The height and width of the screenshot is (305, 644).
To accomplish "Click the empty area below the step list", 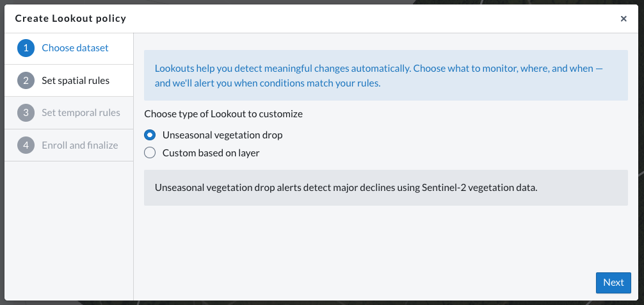I will click(x=68, y=231).
